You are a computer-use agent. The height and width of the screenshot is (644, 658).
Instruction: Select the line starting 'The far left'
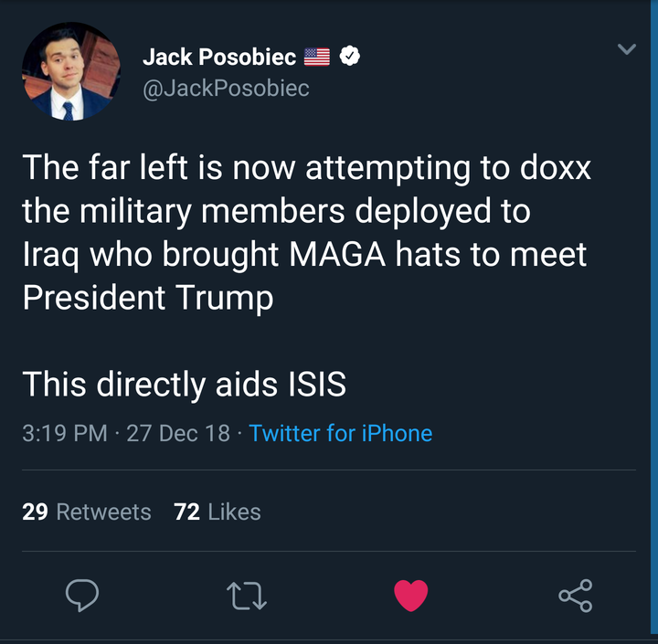point(307,168)
